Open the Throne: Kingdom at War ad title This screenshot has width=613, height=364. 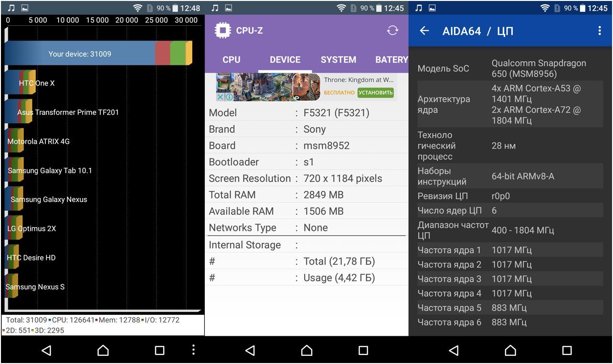point(359,80)
